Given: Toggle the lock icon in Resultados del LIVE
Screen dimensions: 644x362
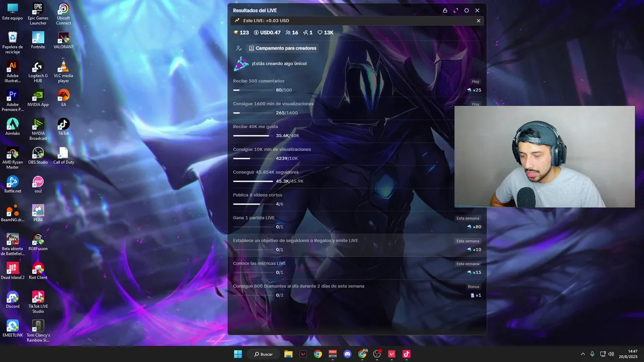Looking at the screenshot, I should [445, 11].
